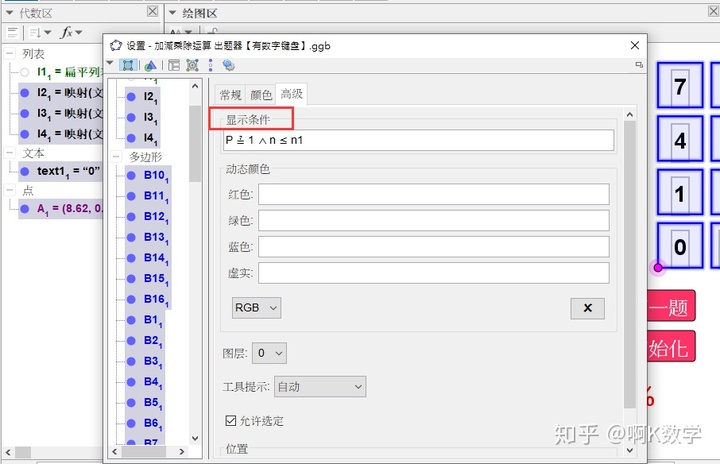Image resolution: width=720 pixels, height=464 pixels.
Task: Click the object tree scrollbar down arrow
Action: [195, 438]
